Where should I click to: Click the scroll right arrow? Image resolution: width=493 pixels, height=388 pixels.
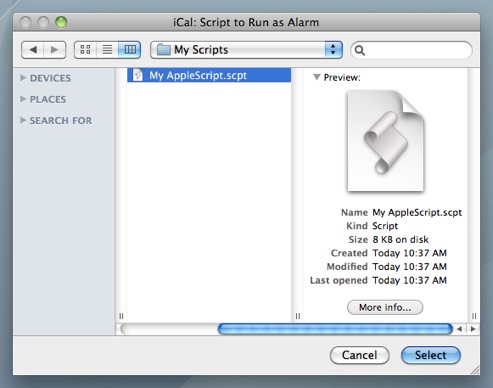pyautogui.click(x=473, y=329)
